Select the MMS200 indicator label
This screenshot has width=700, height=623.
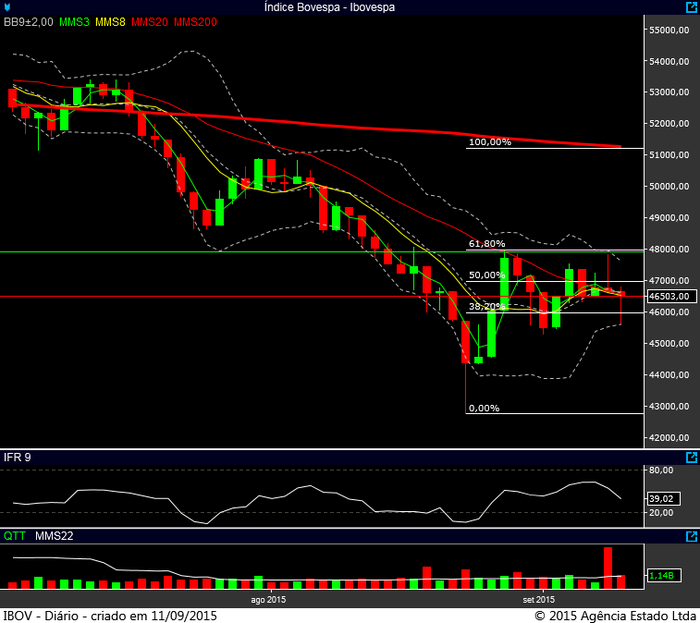[x=196, y=22]
